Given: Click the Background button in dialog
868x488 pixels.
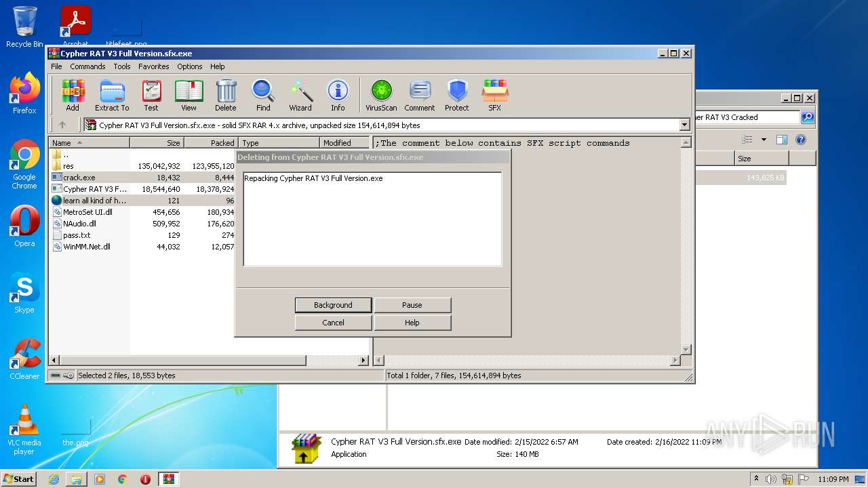Looking at the screenshot, I should pyautogui.click(x=333, y=305).
